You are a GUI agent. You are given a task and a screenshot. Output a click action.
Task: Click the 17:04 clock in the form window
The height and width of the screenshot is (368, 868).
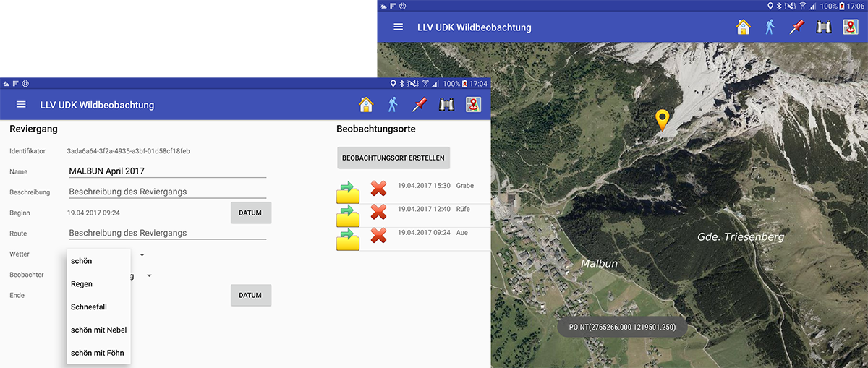[x=480, y=84]
